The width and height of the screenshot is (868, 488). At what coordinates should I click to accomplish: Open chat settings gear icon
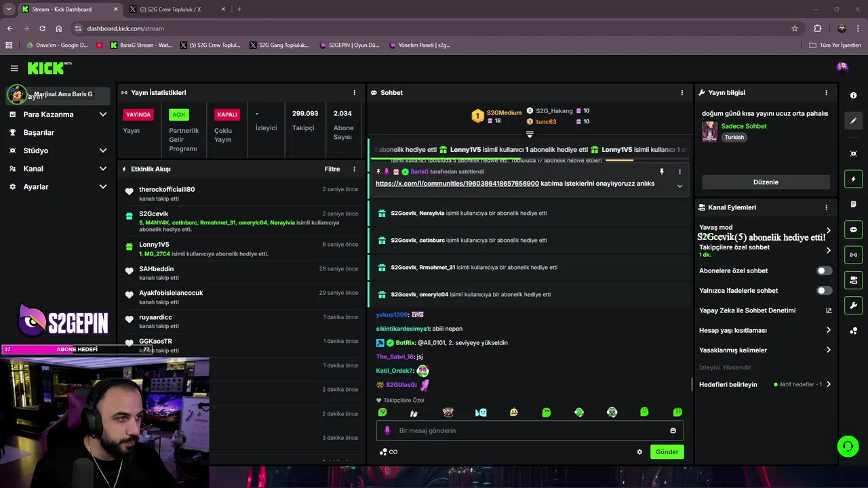tap(639, 452)
